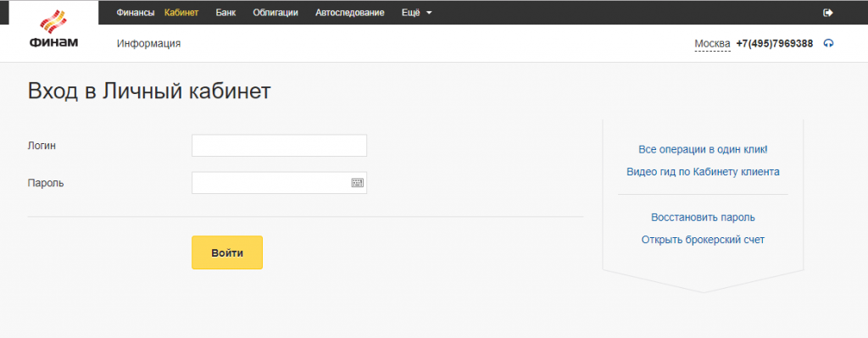Focus the Логин input field
Image resolution: width=868 pixels, height=338 pixels.
click(279, 146)
